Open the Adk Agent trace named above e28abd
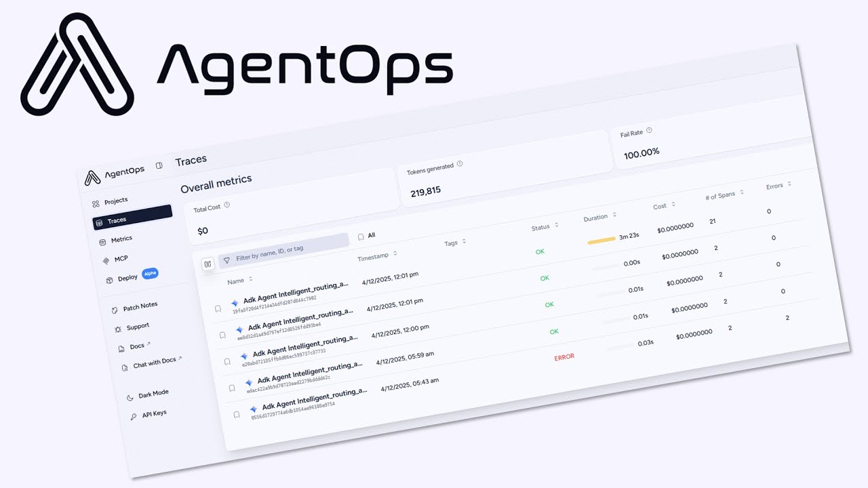 pyautogui.click(x=306, y=346)
